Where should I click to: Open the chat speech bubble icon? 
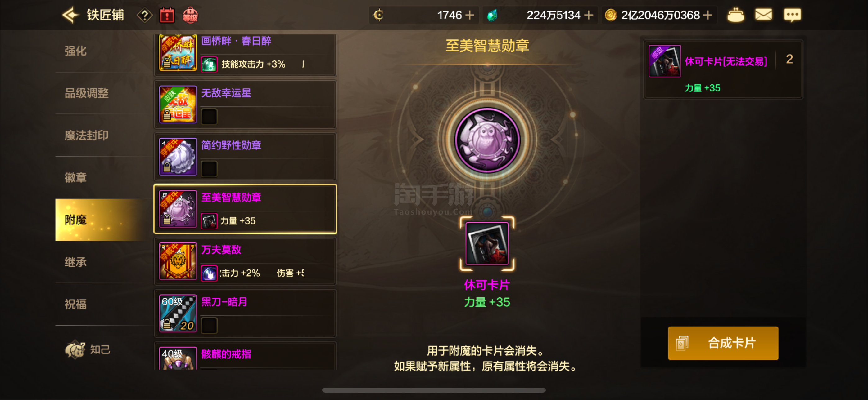[792, 15]
